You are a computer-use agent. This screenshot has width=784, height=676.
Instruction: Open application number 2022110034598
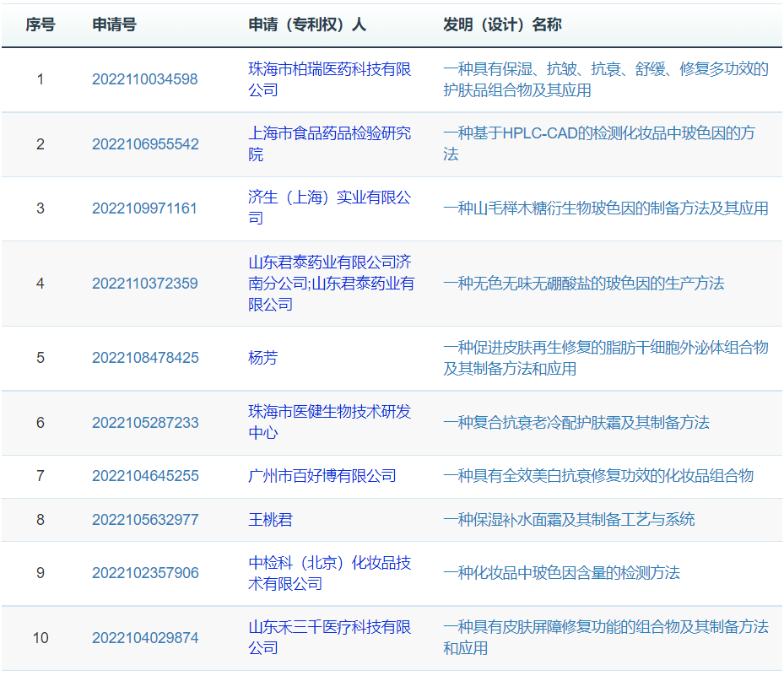tap(144, 79)
